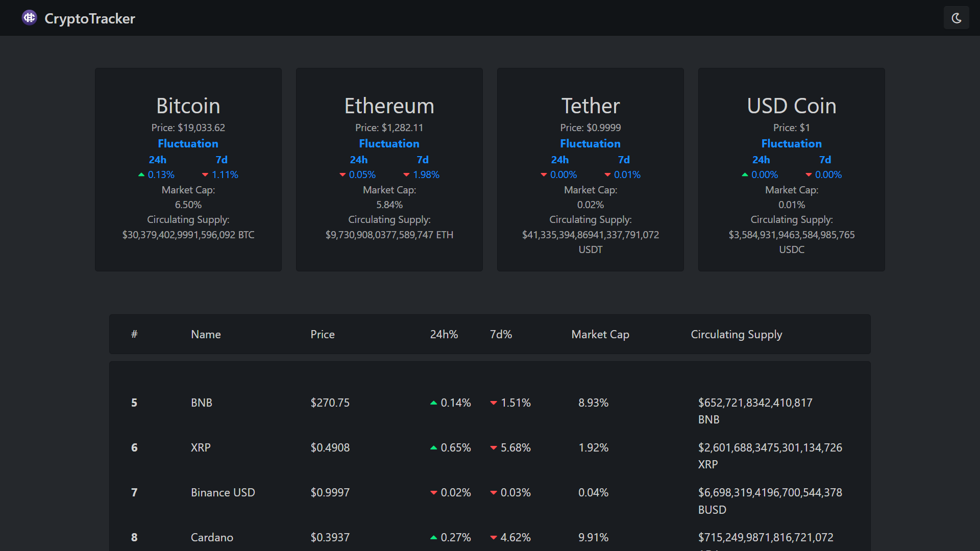Click Binance USD row 7d down arrow
This screenshot has height=551, width=980.
[x=494, y=493]
